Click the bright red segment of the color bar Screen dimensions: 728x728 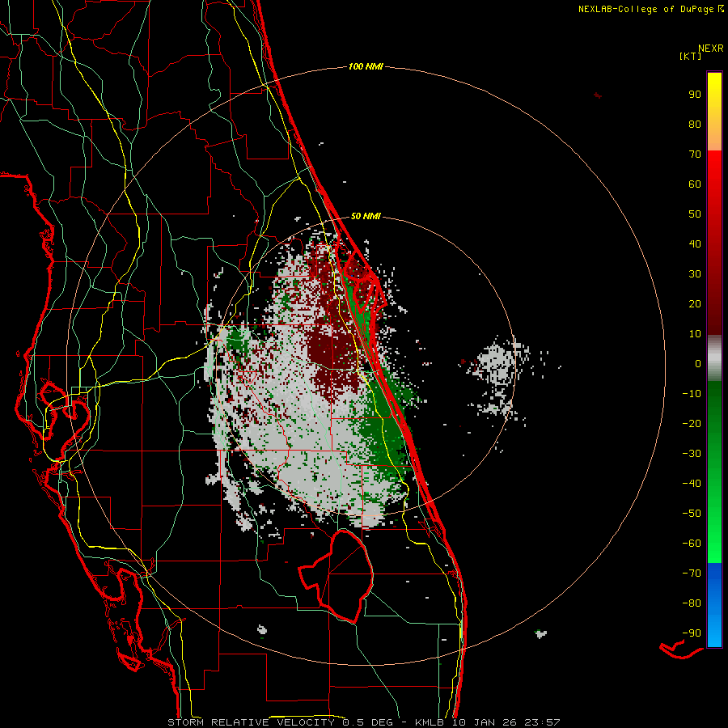click(714, 181)
